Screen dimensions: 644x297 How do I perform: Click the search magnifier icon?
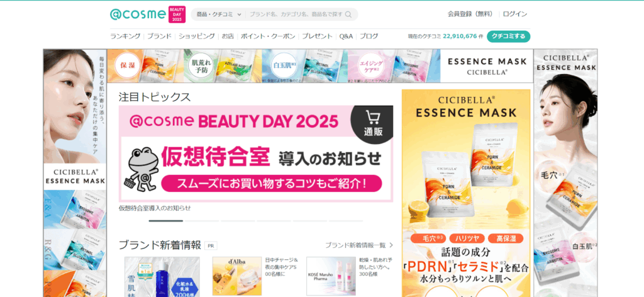(x=348, y=14)
